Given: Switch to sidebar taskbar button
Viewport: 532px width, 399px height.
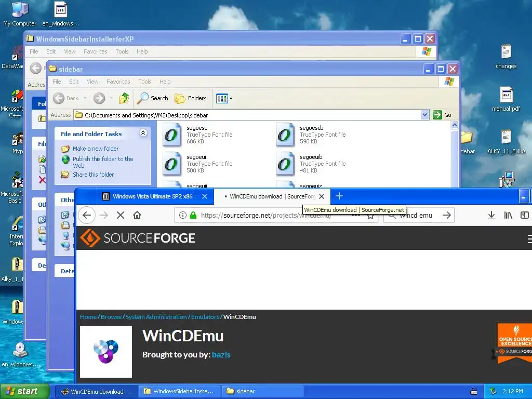Looking at the screenshot, I should [x=262, y=392].
